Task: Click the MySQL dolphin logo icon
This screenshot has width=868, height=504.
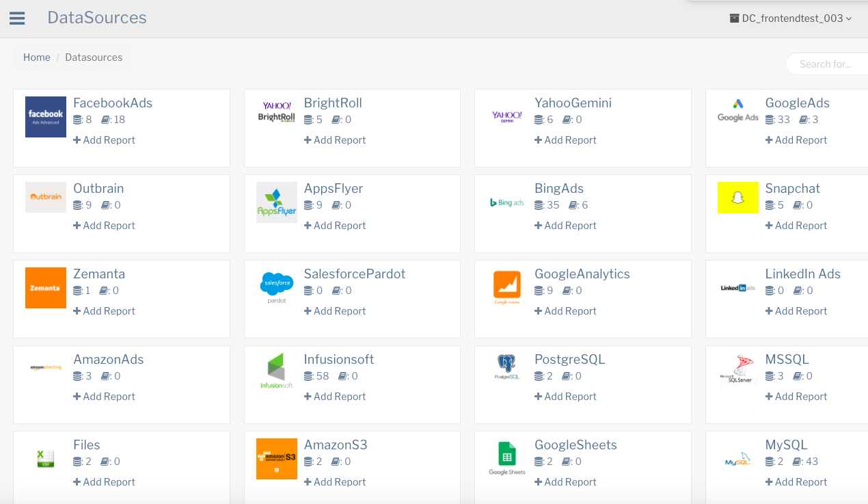Action: click(738, 460)
